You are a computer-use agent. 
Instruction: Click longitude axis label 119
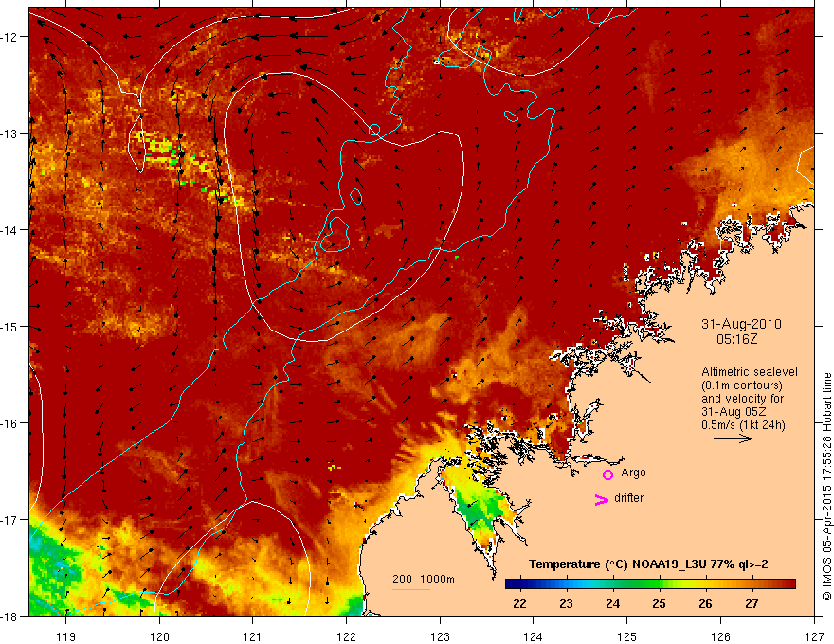click(x=66, y=636)
